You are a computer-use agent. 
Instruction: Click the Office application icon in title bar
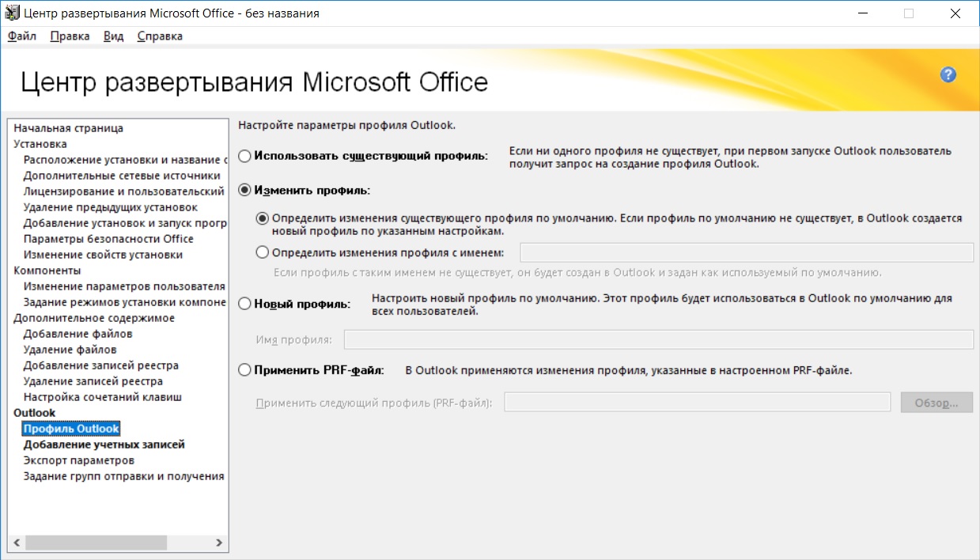[x=10, y=12]
